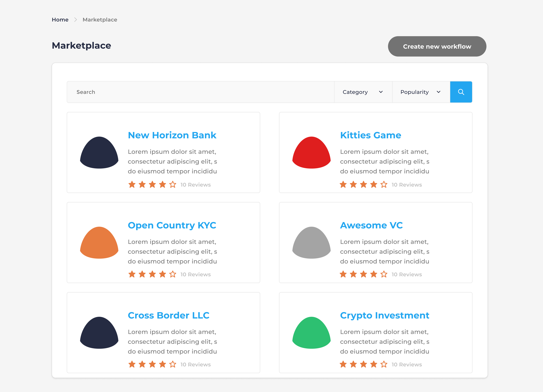Click in the Search text field
The image size is (543, 392).
200,92
